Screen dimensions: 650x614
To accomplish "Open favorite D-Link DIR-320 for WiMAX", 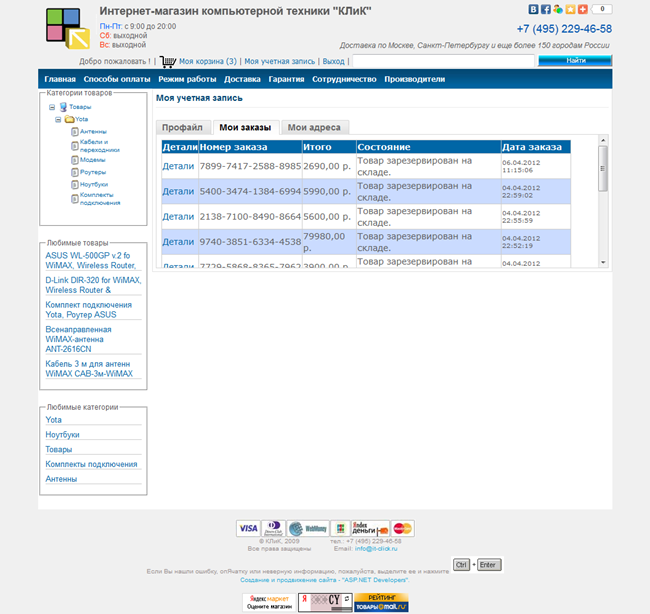I will tap(93, 285).
